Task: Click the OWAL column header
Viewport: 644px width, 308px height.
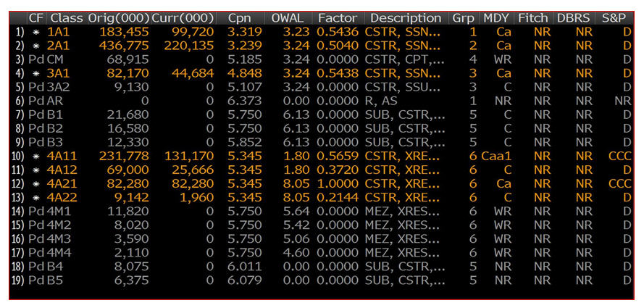Action: (288, 17)
